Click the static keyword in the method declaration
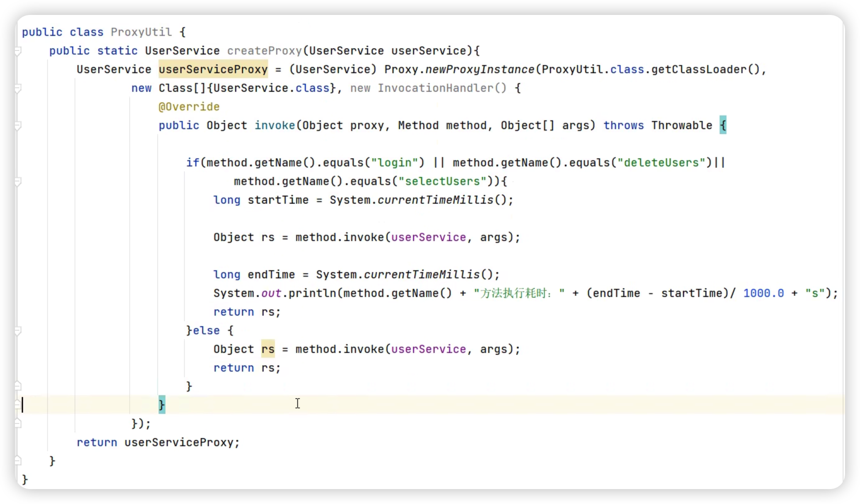The image size is (860, 504). pos(117,51)
